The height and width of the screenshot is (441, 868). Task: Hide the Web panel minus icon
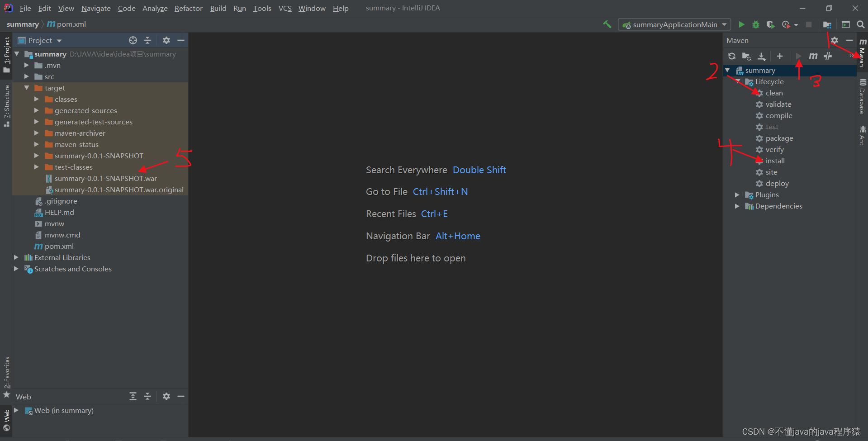click(181, 396)
